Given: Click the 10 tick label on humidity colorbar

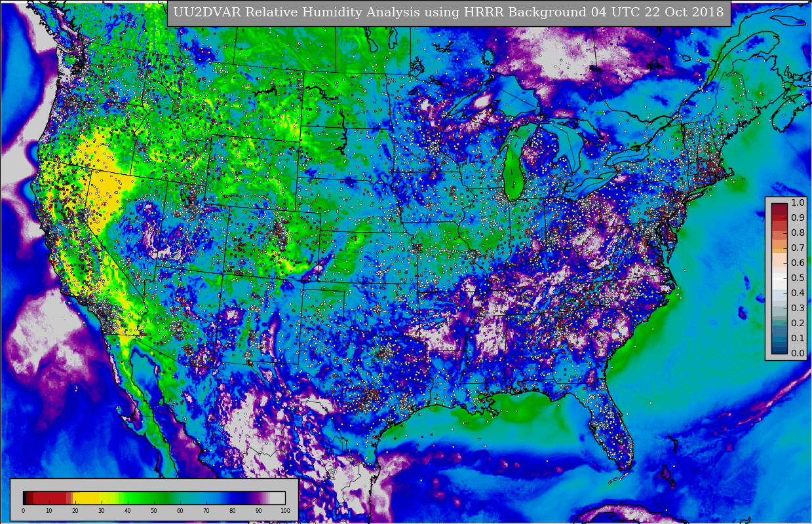Looking at the screenshot, I should tap(49, 511).
